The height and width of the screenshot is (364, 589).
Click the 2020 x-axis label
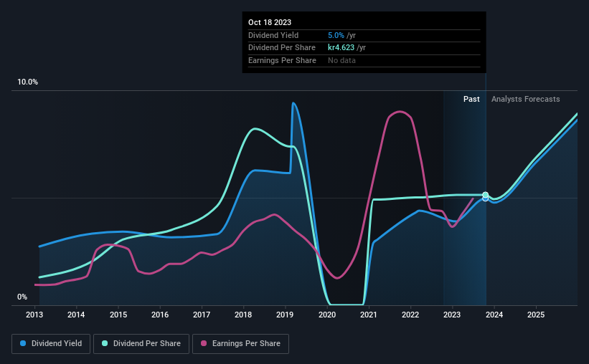[327, 315]
